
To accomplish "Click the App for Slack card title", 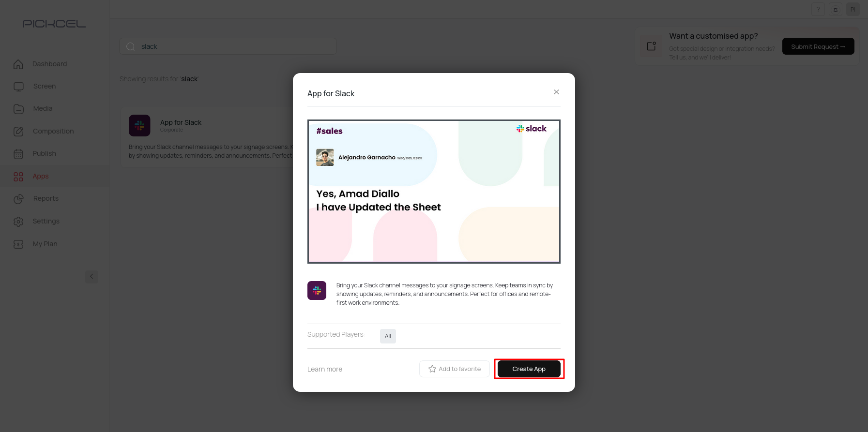I will pyautogui.click(x=181, y=122).
